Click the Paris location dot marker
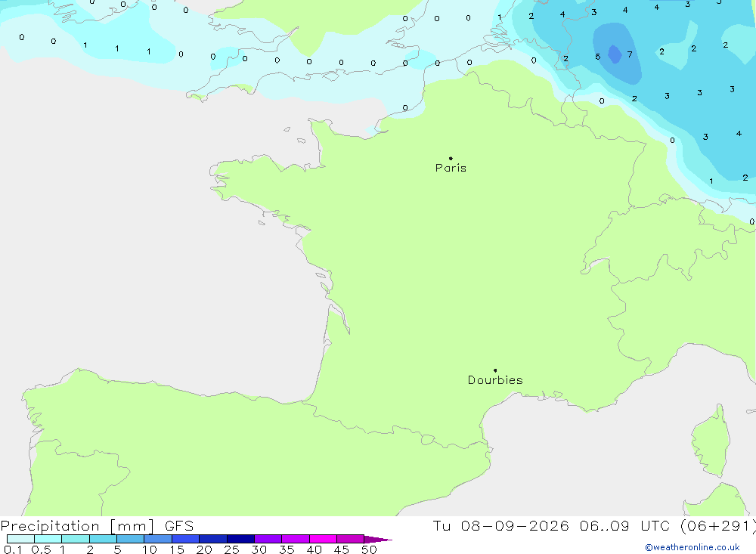Image resolution: width=756 pixels, height=554 pixels. point(451,158)
